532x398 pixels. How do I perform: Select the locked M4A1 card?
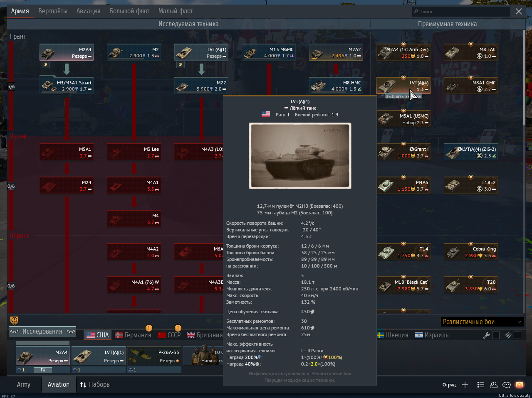(134, 186)
